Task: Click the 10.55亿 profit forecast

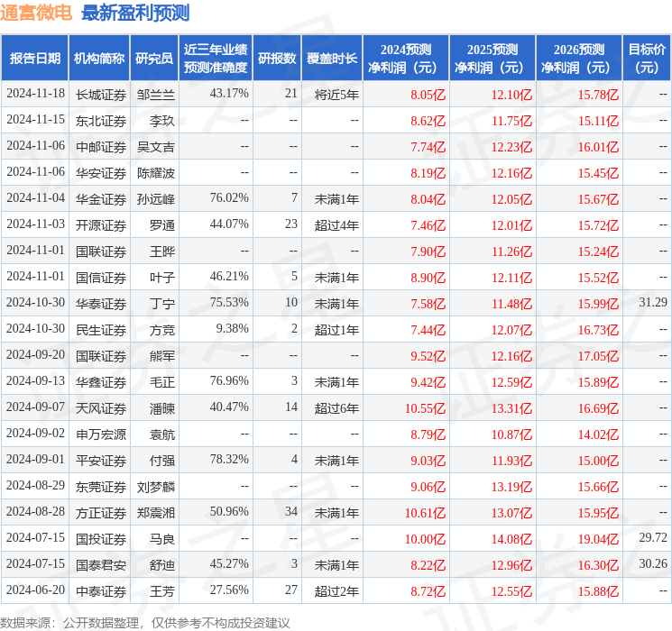Action: point(425,408)
